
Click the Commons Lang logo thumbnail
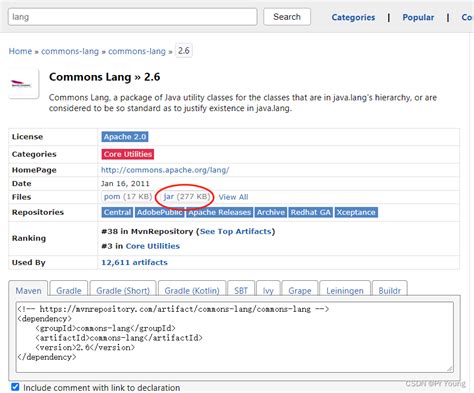click(x=24, y=83)
